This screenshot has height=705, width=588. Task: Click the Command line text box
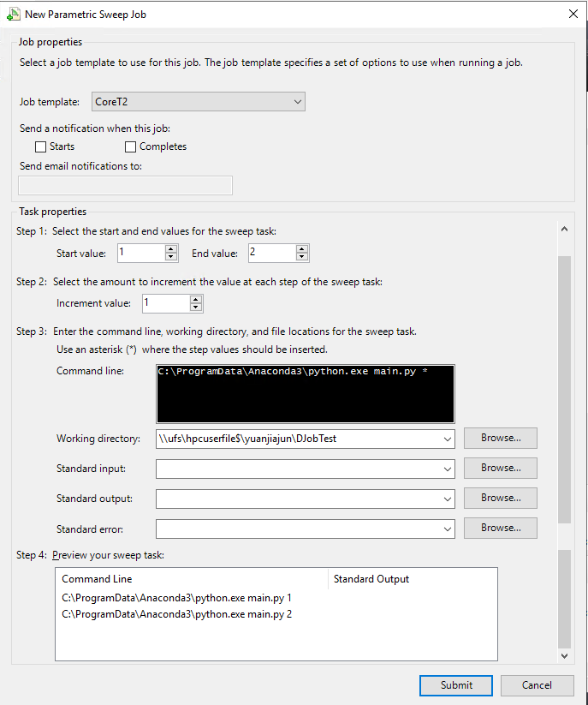click(x=306, y=393)
